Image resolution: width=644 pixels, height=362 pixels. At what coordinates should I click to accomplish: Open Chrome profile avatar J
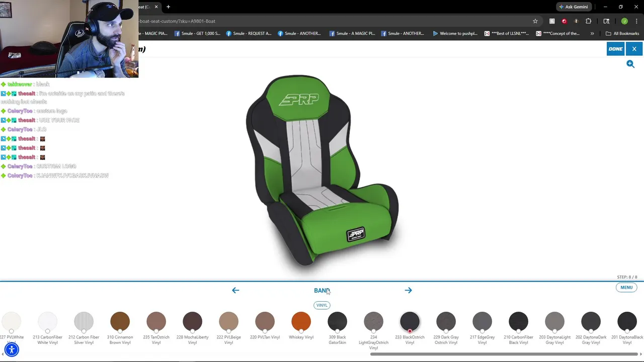coord(624,21)
